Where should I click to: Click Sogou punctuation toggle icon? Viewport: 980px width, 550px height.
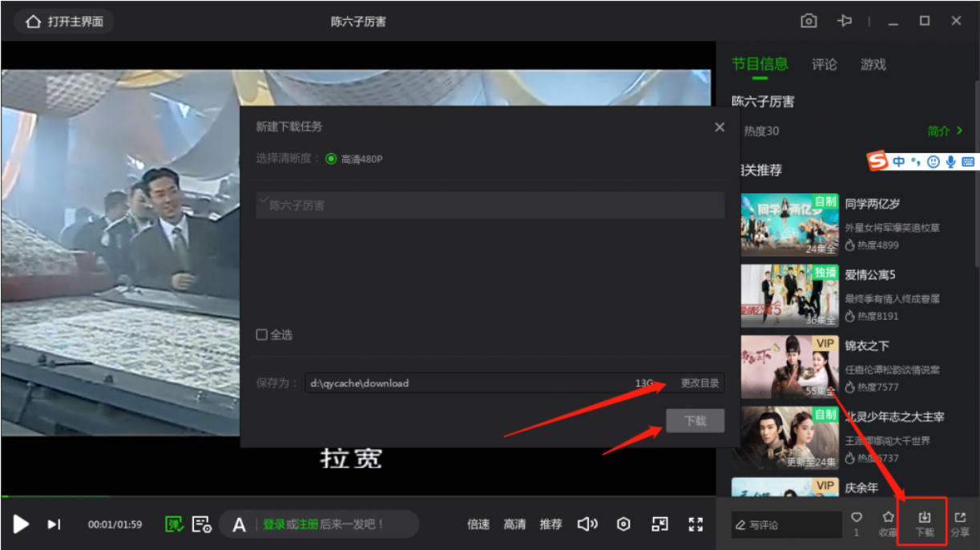point(916,161)
